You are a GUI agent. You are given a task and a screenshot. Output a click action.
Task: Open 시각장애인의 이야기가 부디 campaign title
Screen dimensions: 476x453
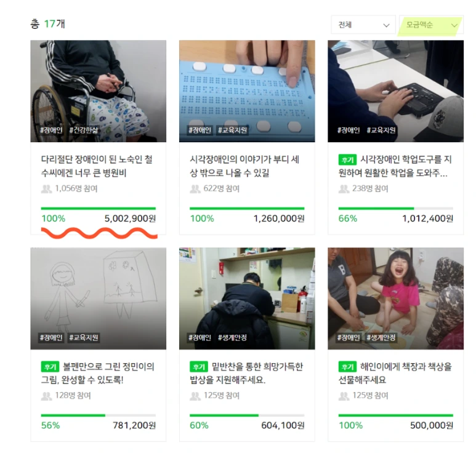[244, 166]
